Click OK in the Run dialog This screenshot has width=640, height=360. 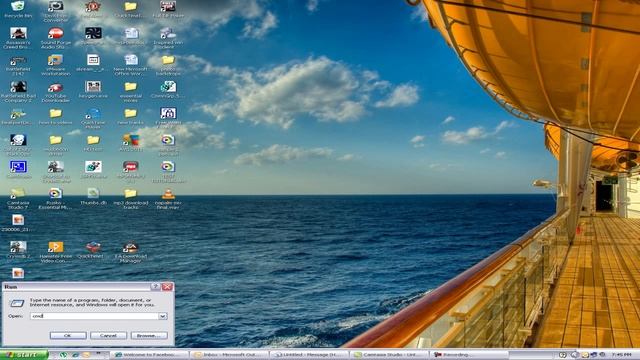coord(68,336)
